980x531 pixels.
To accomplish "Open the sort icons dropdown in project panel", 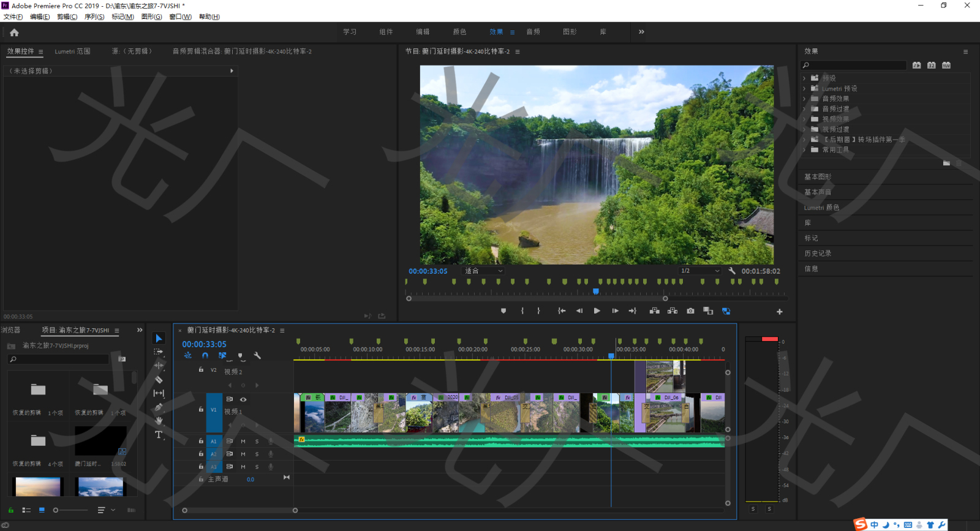I will 105,510.
